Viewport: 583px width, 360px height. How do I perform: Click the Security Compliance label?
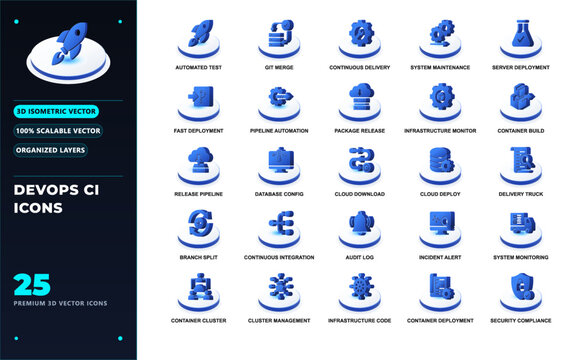click(x=521, y=320)
